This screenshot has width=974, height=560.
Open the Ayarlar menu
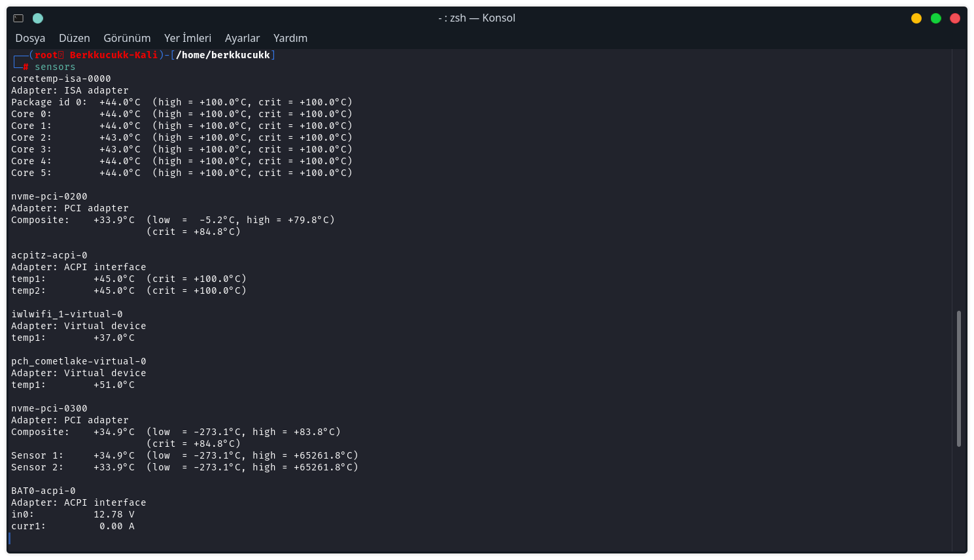(x=242, y=38)
